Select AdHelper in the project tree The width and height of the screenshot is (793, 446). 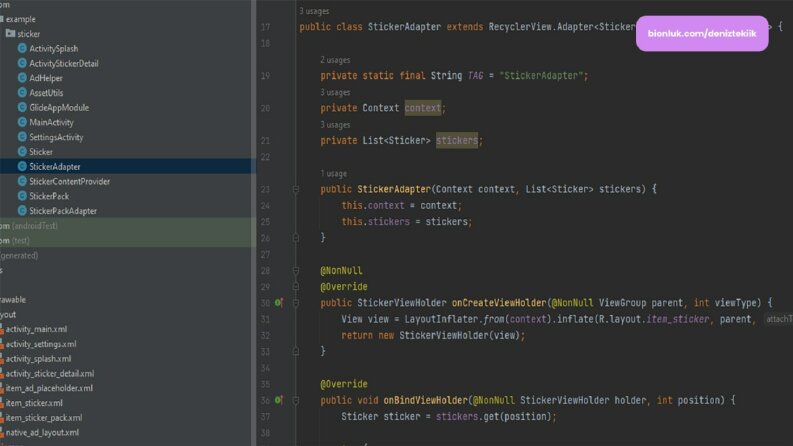[x=46, y=78]
